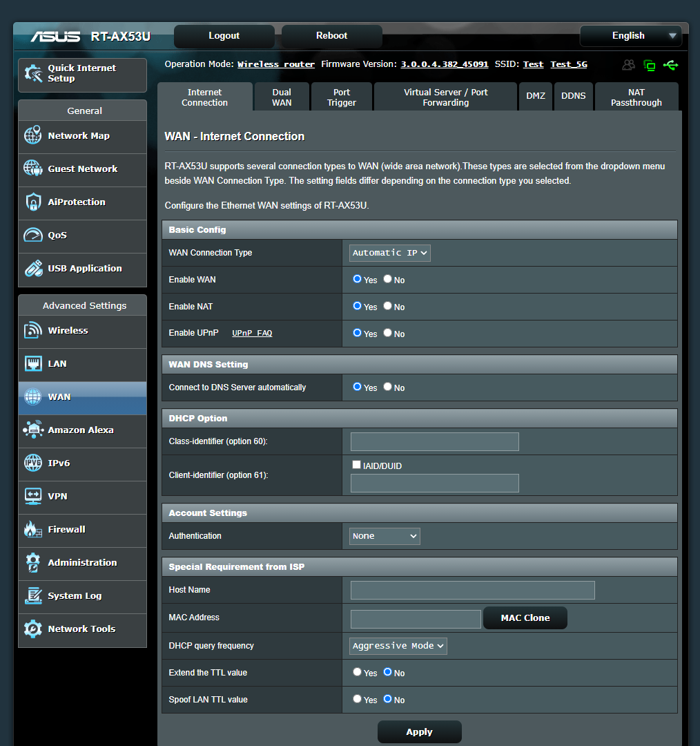Open Quick Internet Setup wizard icon
700x746 pixels.
coord(33,73)
